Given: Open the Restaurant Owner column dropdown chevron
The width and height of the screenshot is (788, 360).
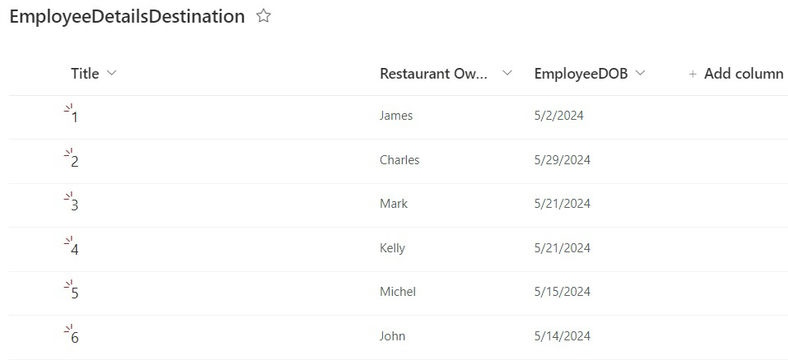Looking at the screenshot, I should (x=507, y=73).
